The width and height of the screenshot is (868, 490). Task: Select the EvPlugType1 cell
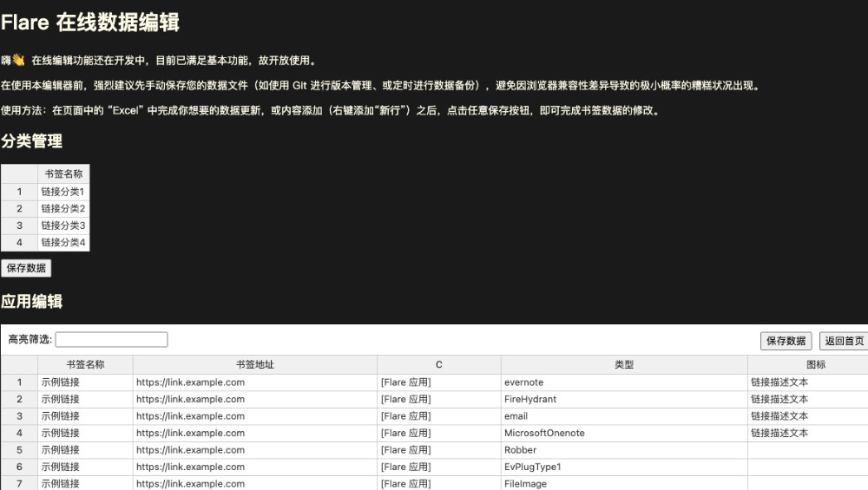tap(624, 467)
